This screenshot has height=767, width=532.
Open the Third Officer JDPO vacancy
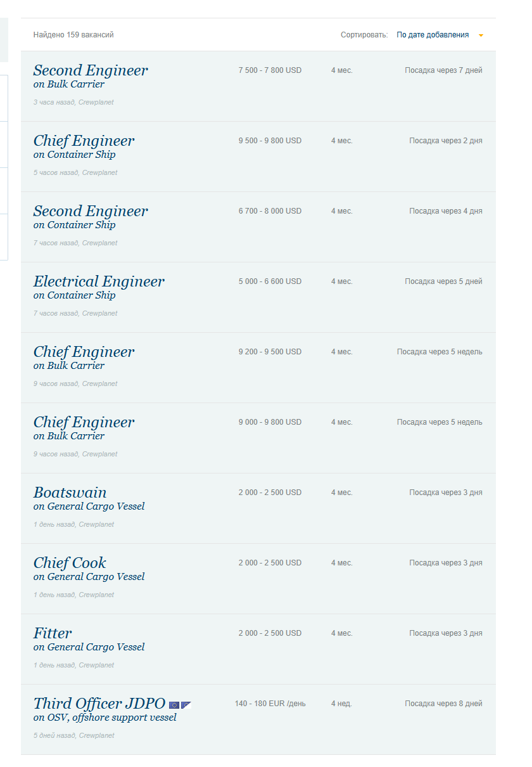point(99,704)
